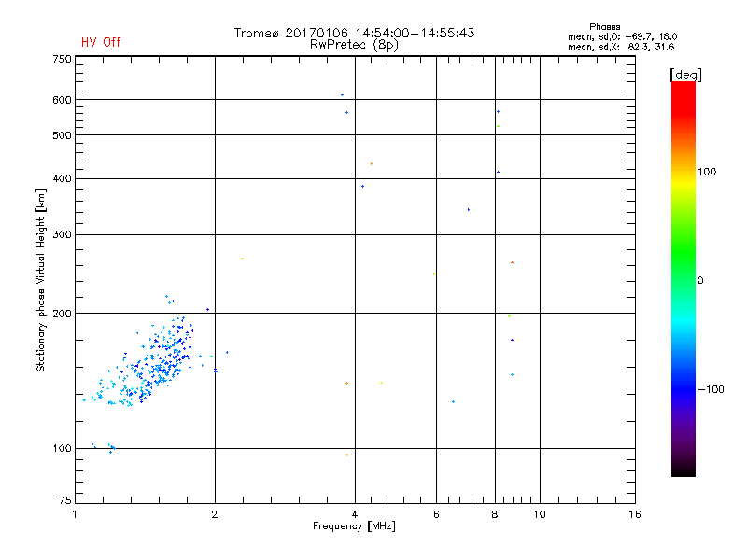747x560 pixels.
Task: Click the colorbar tick label '0'
Action: 700,281
